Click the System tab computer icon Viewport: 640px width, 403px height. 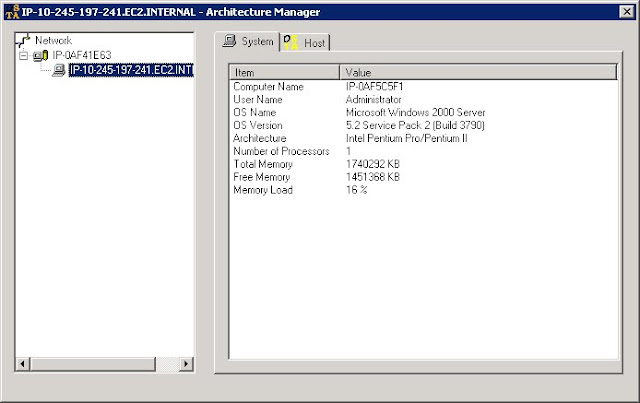coord(229,41)
